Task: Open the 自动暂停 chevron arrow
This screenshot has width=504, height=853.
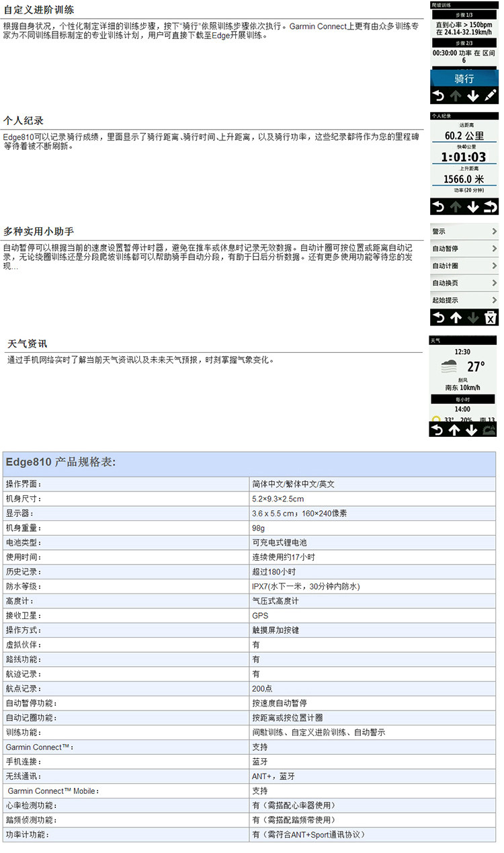Action: [494, 249]
